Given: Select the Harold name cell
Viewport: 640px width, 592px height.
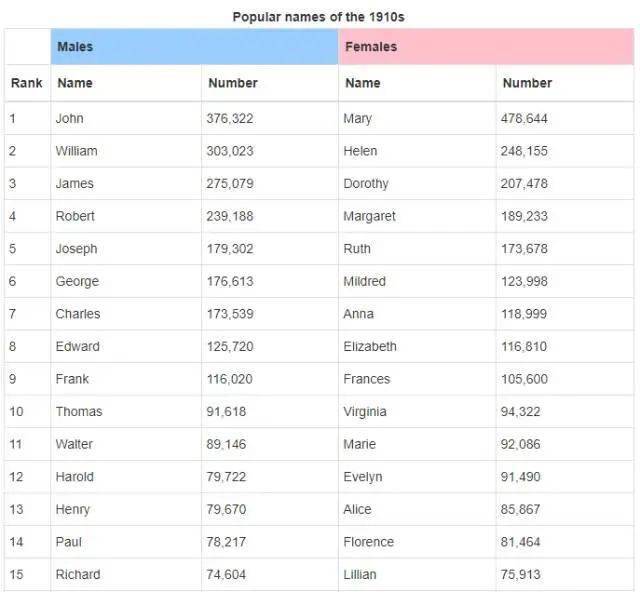Looking at the screenshot, I should click(75, 476).
